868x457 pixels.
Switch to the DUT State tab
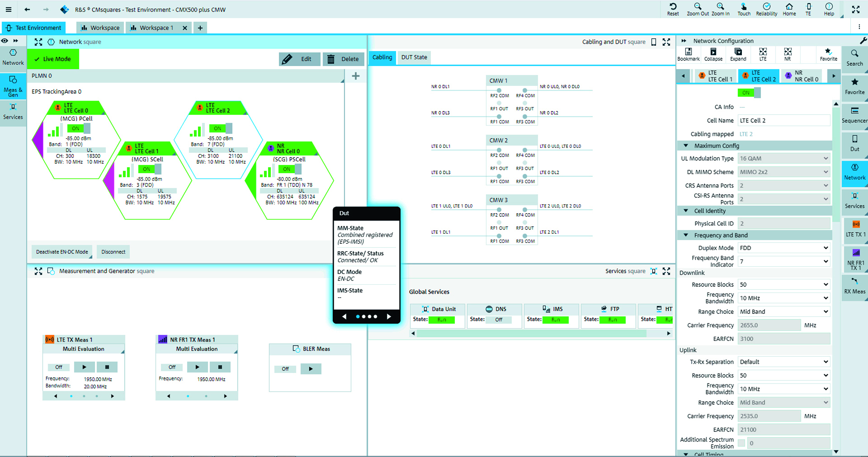(413, 57)
